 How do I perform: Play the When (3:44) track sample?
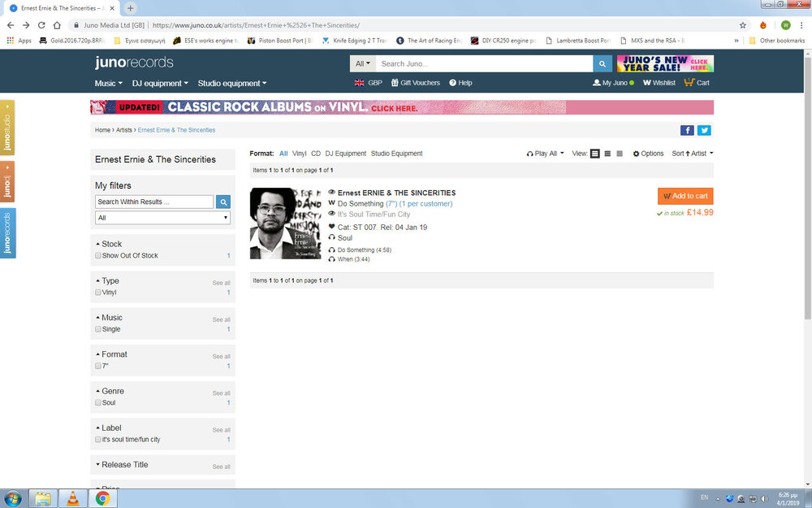tap(332, 259)
